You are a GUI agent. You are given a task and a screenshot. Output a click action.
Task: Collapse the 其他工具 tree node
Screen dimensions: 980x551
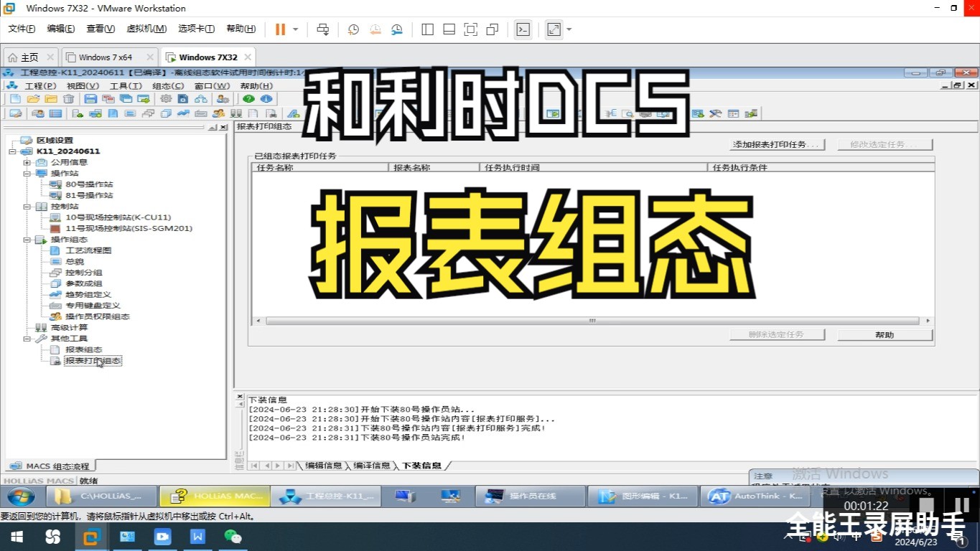click(x=27, y=339)
